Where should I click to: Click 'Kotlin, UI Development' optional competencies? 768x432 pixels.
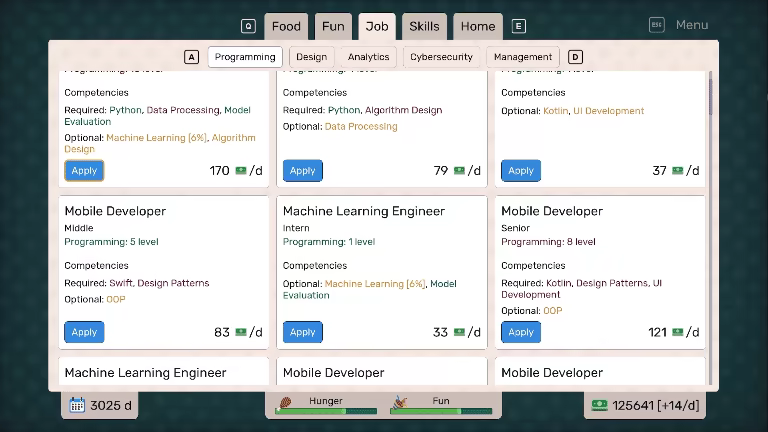click(594, 111)
